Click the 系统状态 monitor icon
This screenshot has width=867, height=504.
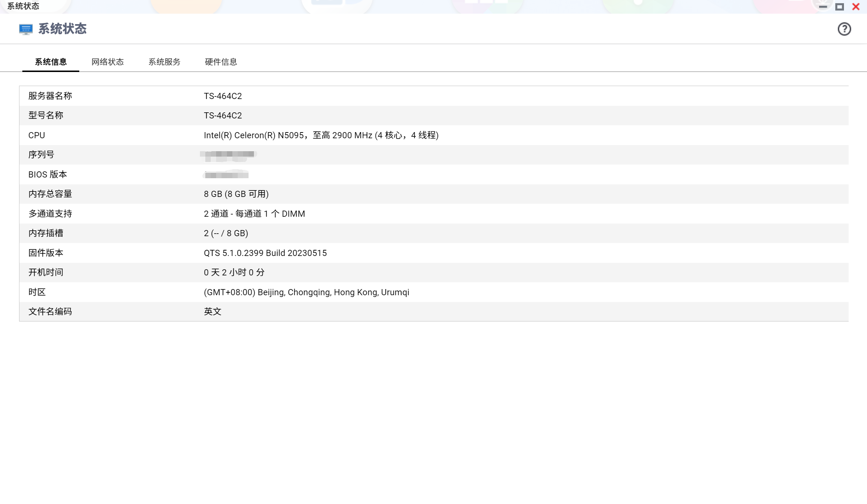point(26,29)
